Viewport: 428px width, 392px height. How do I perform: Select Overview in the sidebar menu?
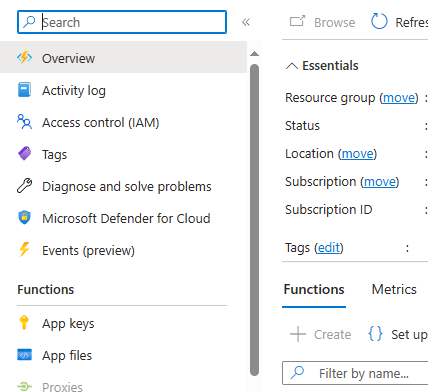click(x=123, y=58)
